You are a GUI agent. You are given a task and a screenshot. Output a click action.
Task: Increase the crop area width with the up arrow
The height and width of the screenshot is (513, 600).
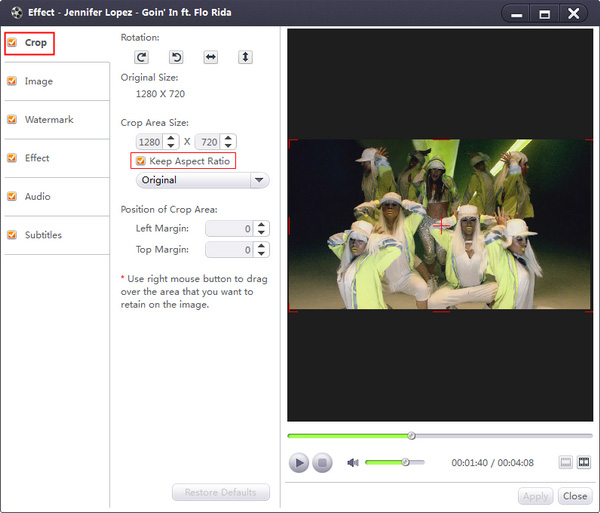(173, 137)
